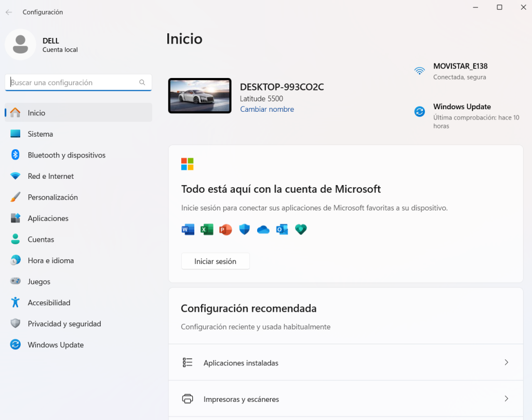The width and height of the screenshot is (532, 420).
Task: Go to Bluetooth y dispositivos
Action: tap(78, 155)
